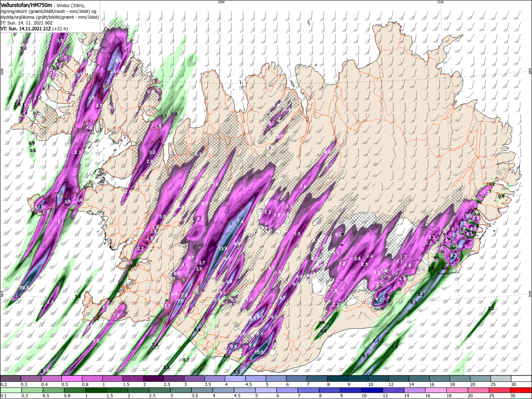The image size is (532, 399).
Task: Click top legend swatch between 9 and 10
Action: pyautogui.click(x=358, y=379)
